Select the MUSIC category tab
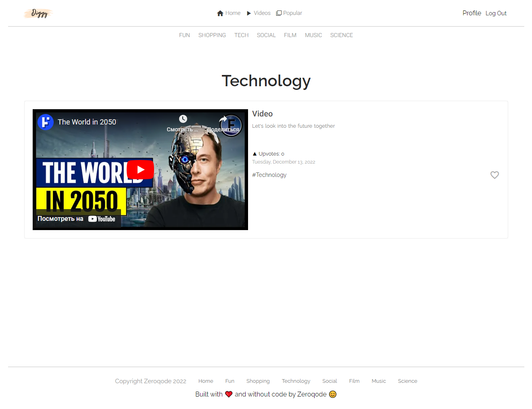532x409 pixels. point(313,35)
